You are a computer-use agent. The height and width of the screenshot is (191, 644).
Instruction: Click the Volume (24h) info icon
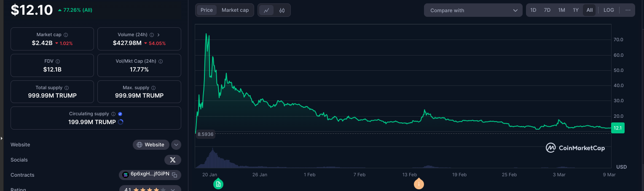coord(152,35)
